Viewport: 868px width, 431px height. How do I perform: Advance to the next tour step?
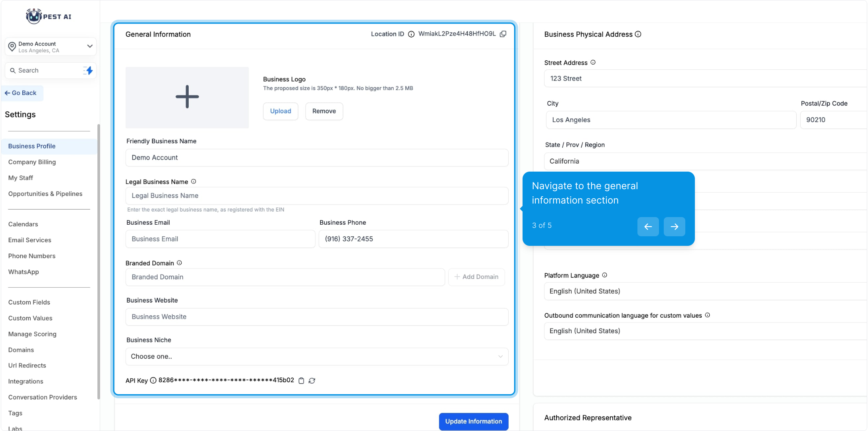pyautogui.click(x=675, y=227)
